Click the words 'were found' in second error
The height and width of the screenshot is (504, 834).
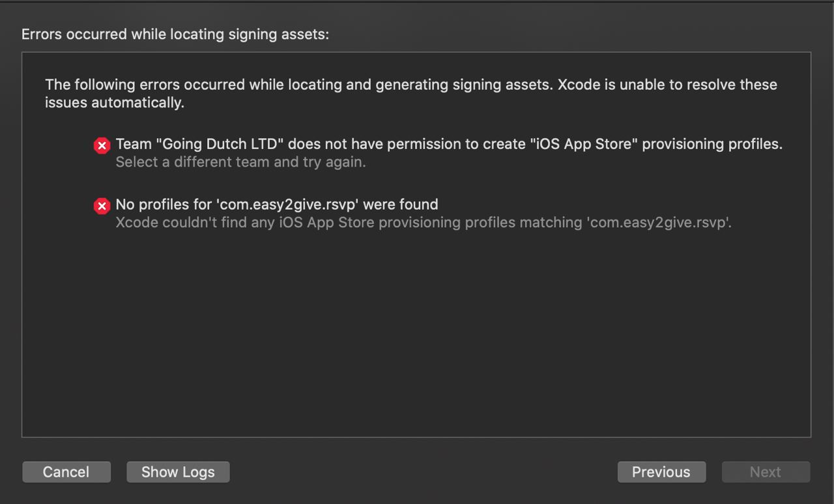401,204
